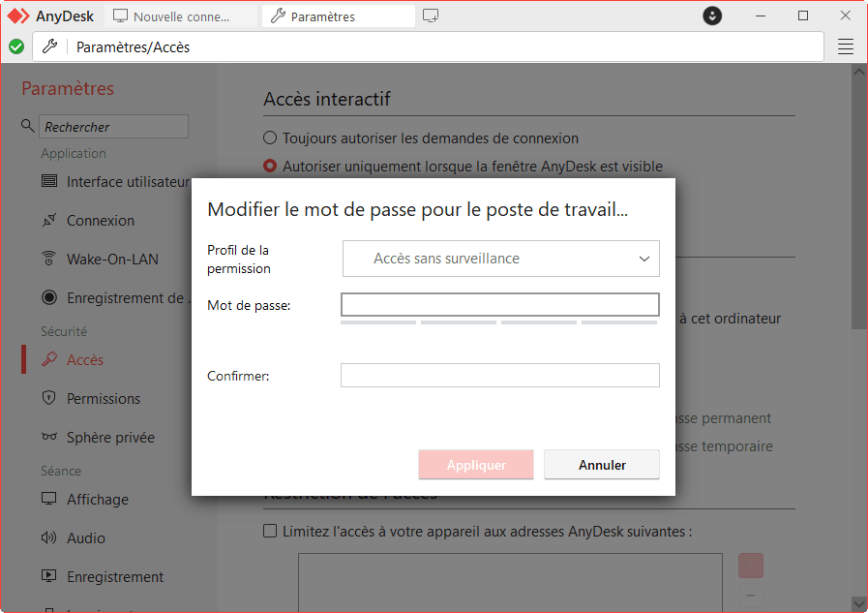
Task: Click the hamburger menu icon
Action: click(x=845, y=46)
